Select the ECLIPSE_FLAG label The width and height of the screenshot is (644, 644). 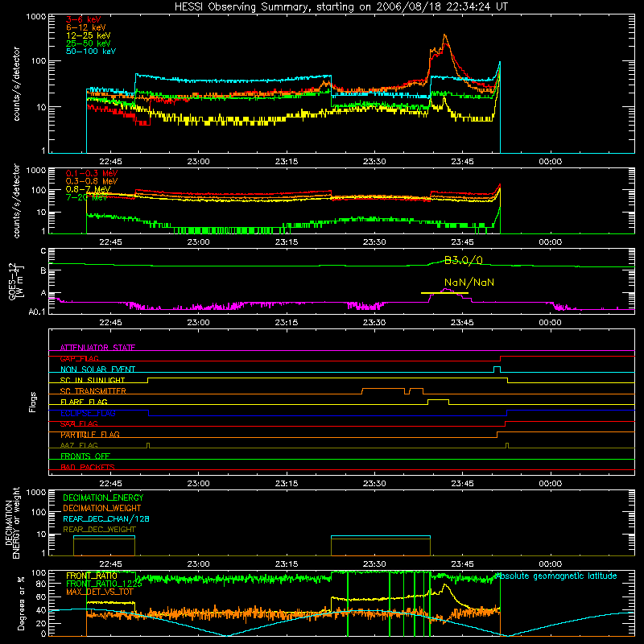(x=88, y=413)
